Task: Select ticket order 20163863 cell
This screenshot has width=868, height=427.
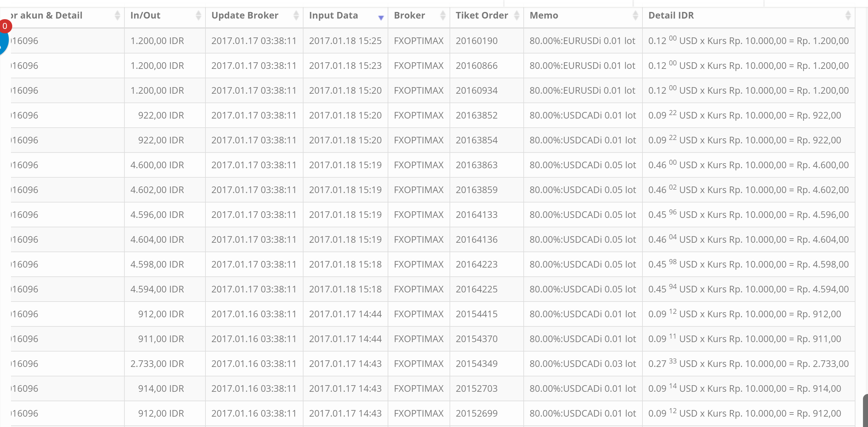Action: (x=487, y=165)
